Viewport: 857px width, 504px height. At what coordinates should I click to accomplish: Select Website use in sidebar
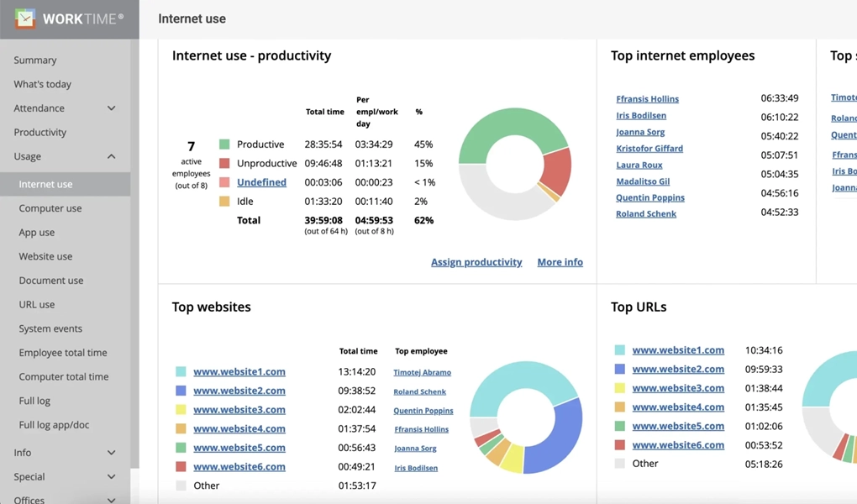point(45,256)
